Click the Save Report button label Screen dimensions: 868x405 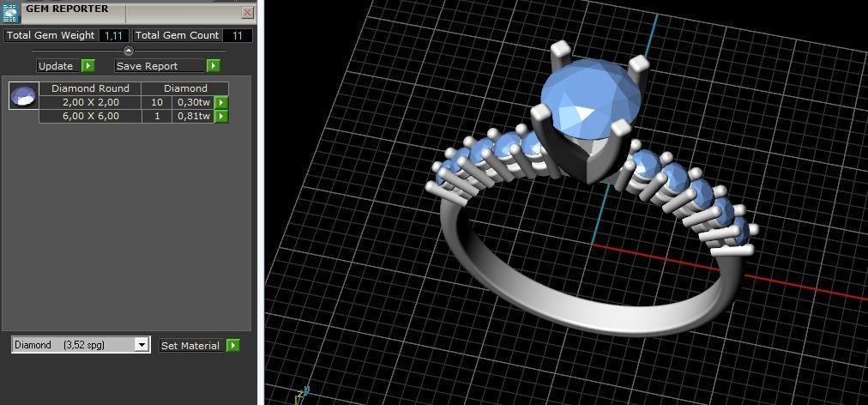point(160,66)
